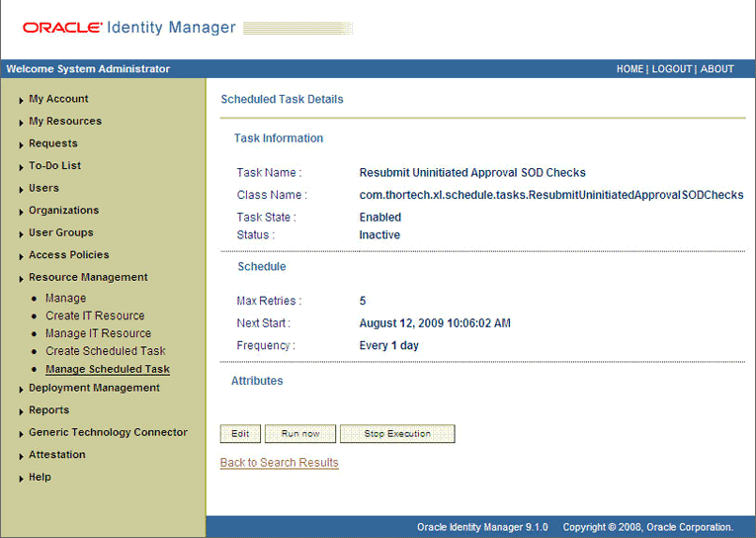The width and height of the screenshot is (756, 538).
Task: Open User Groups menu item
Action: click(x=60, y=232)
